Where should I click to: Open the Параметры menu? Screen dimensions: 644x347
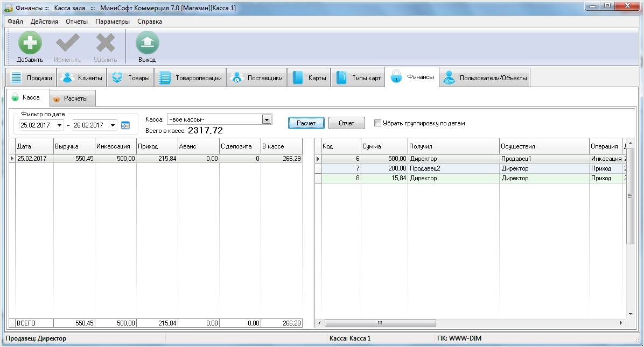[x=113, y=22]
